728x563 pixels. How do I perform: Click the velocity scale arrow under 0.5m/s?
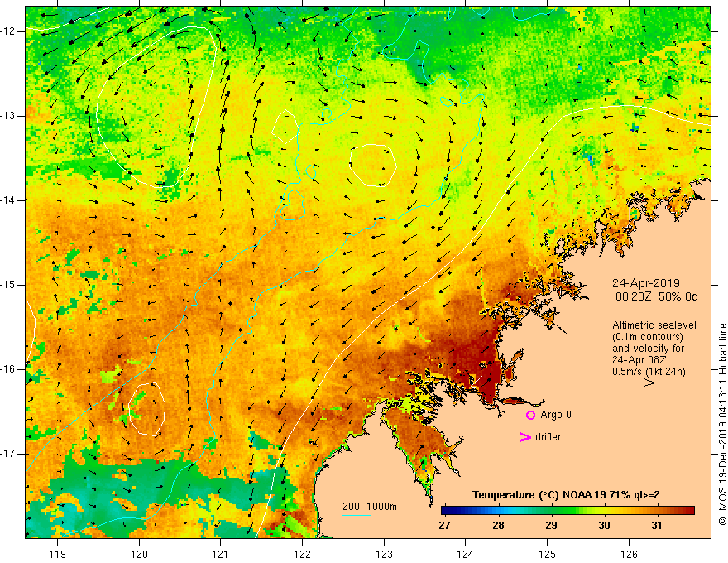point(638,383)
